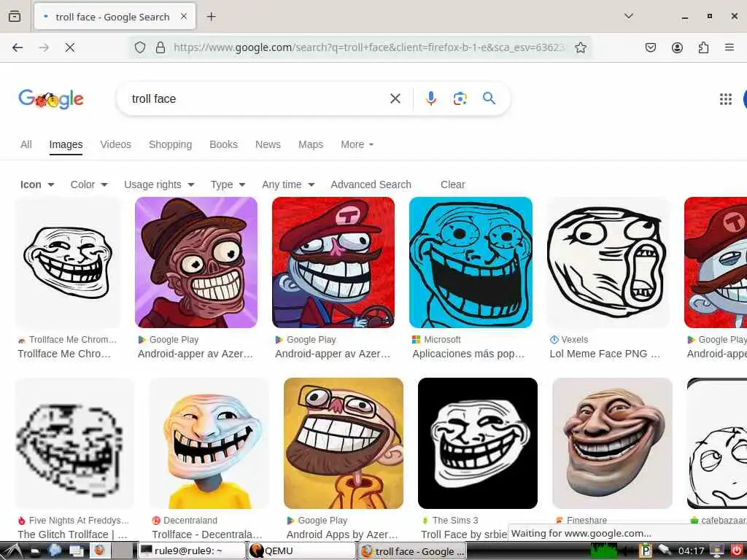Open a new browser tab
Image resolution: width=747 pixels, height=560 pixels.
(211, 17)
